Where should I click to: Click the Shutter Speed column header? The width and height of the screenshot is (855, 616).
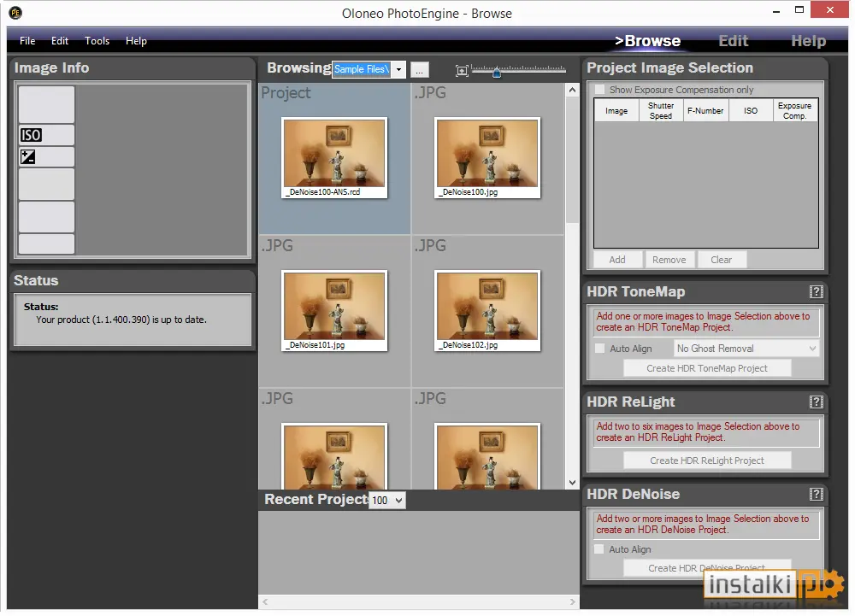click(x=661, y=110)
